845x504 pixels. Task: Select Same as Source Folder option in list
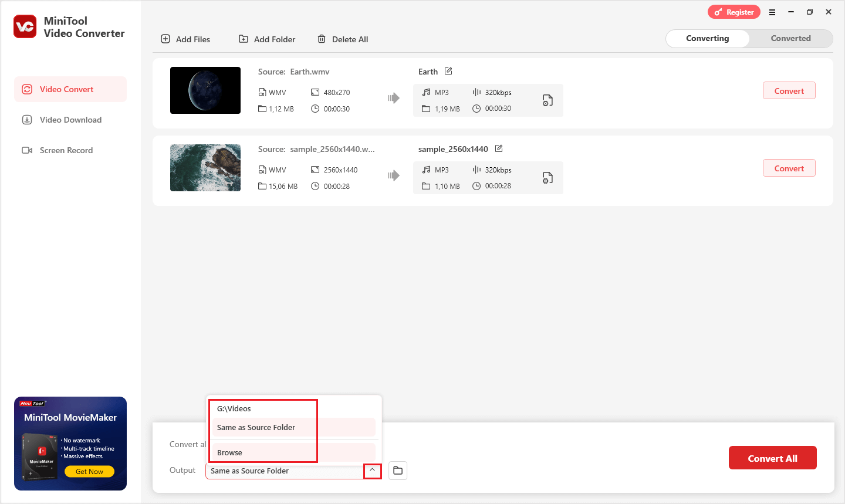[293, 427]
